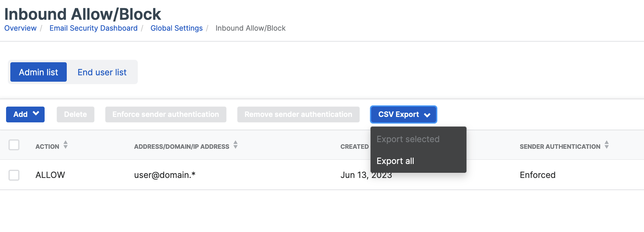644x232 pixels.
Task: Click the chevron on Add button
Action: (36, 114)
